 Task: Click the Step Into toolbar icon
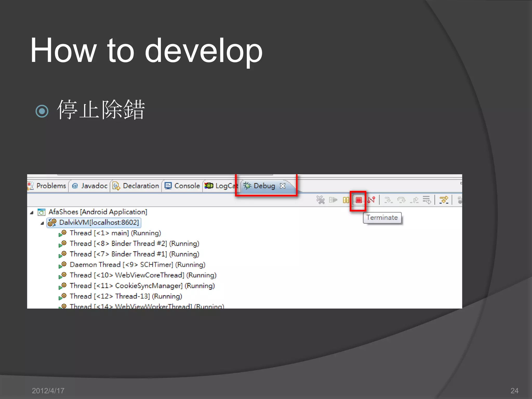click(388, 200)
